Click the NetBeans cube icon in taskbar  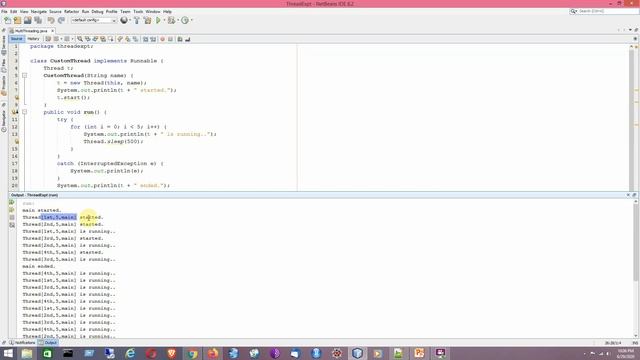click(x=357, y=353)
